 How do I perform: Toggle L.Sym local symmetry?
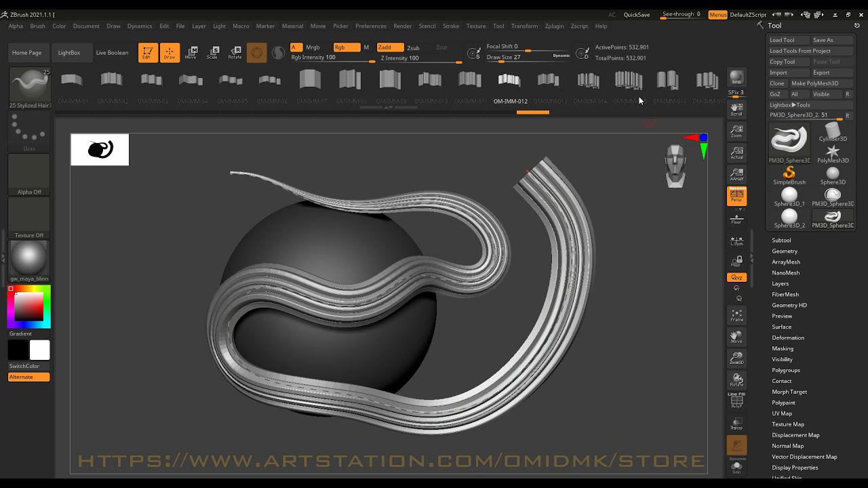736,241
